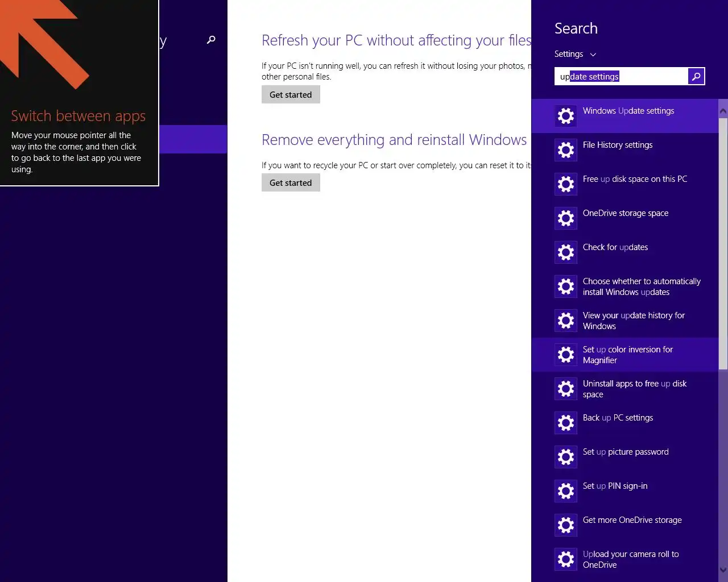
Task: Click gear icon beside Upload your camera roll
Action: pos(566,559)
